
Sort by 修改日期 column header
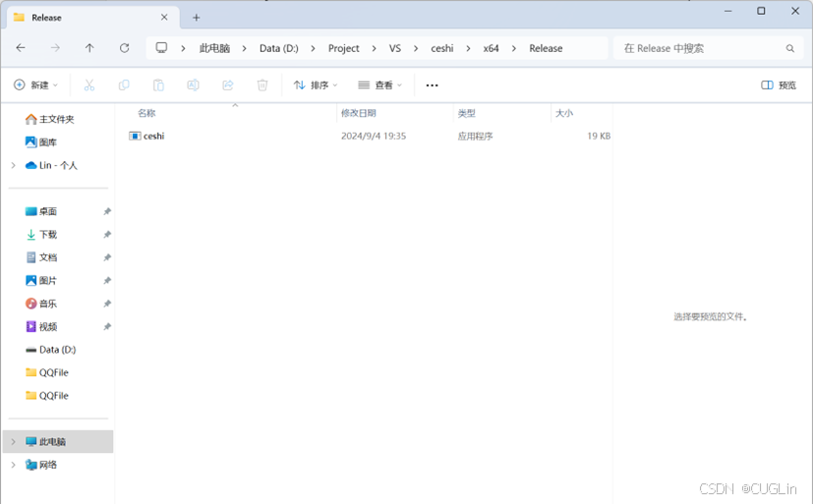pos(358,113)
